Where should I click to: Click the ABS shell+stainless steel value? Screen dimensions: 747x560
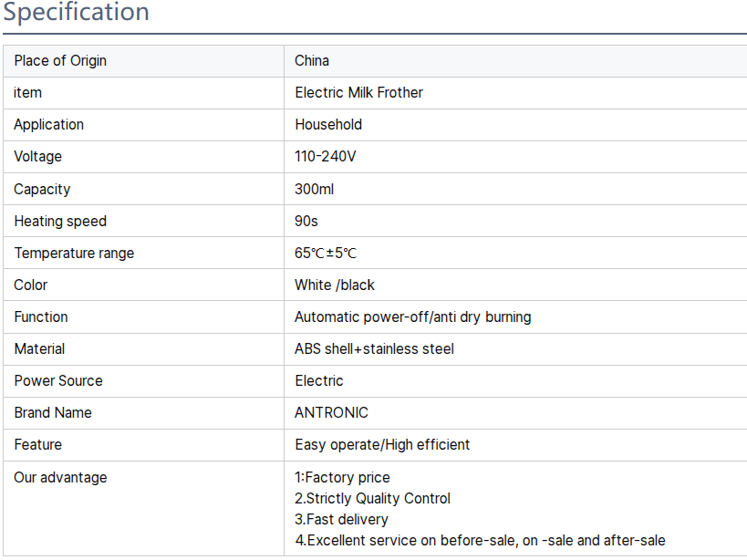[374, 349]
